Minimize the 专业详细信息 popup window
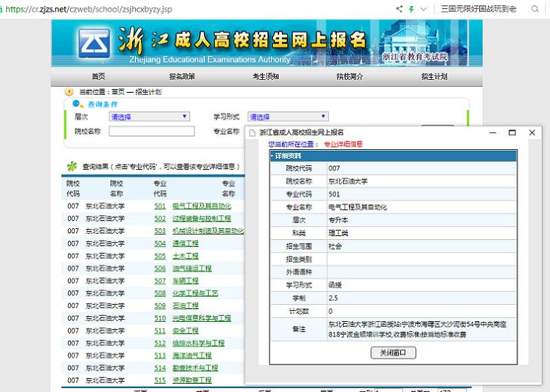The width and height of the screenshot is (550, 392). click(x=493, y=132)
